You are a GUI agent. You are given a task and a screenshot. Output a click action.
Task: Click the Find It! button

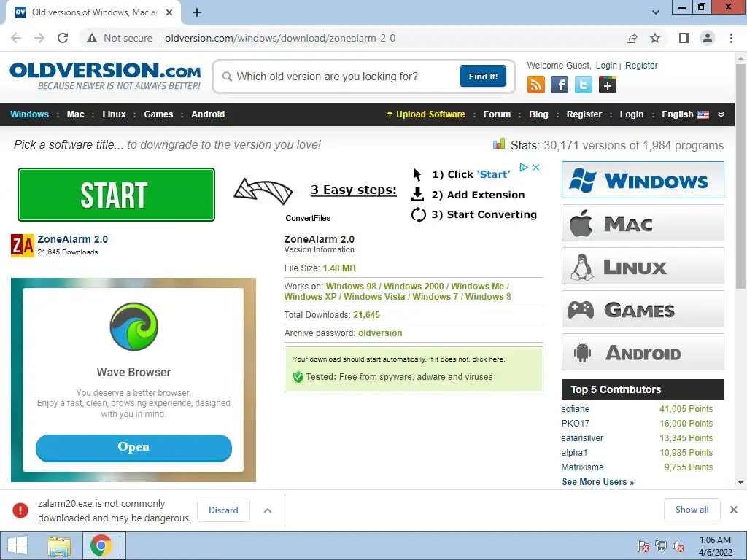[483, 76]
